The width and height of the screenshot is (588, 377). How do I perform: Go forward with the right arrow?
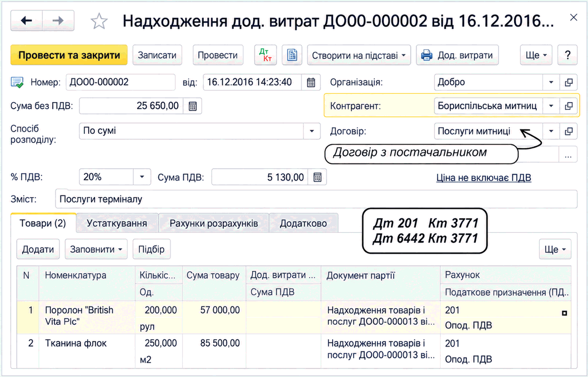tap(58, 21)
